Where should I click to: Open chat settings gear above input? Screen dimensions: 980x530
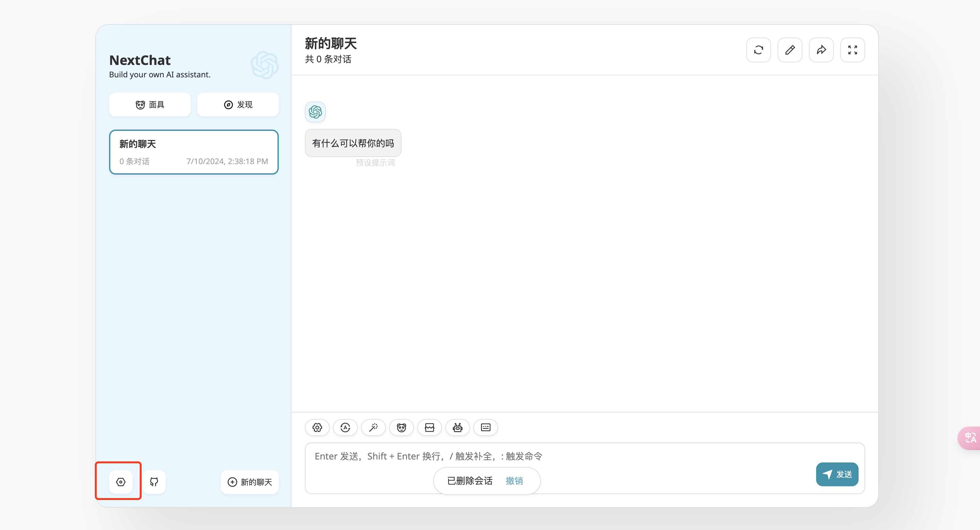[x=317, y=427]
